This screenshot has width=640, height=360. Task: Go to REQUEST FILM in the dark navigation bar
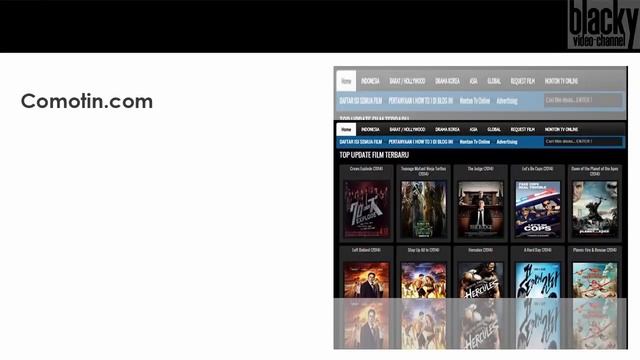tap(522, 129)
